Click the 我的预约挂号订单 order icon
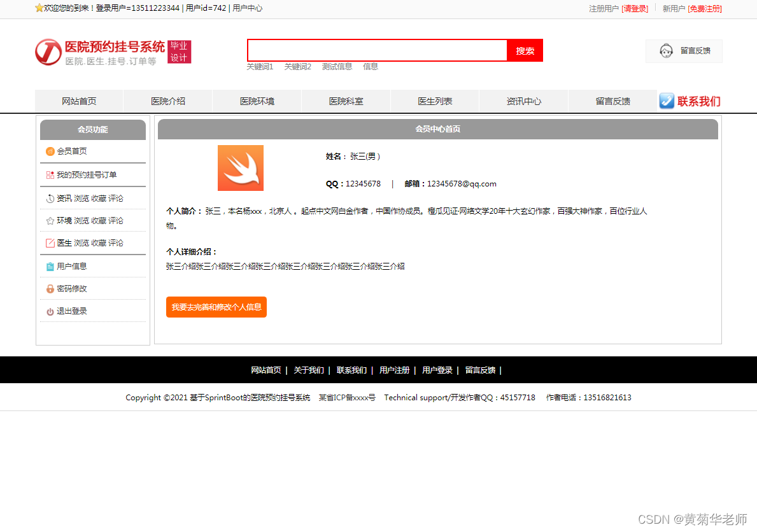Viewport: 757px width, 532px height. (x=50, y=175)
